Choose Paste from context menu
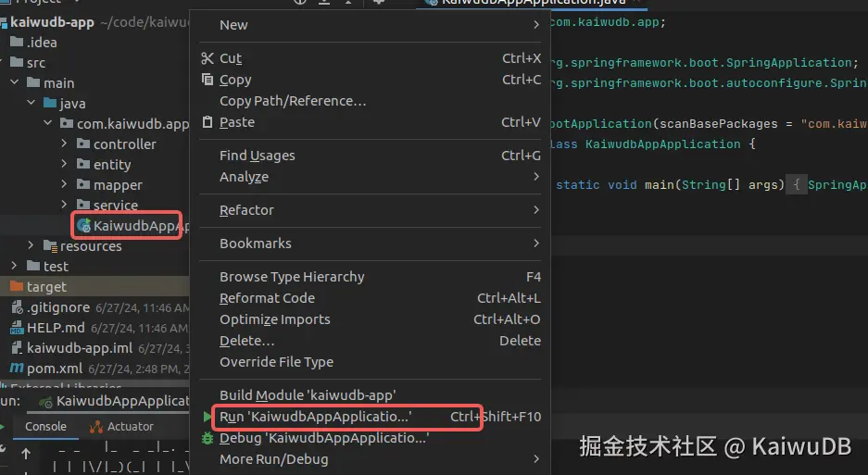868x475 pixels. click(370, 122)
